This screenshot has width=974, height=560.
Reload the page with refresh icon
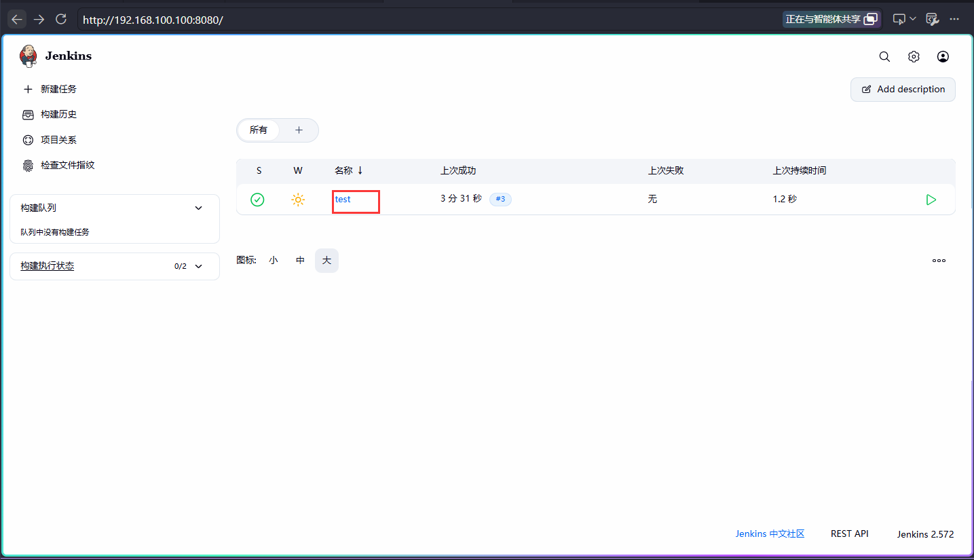point(61,19)
